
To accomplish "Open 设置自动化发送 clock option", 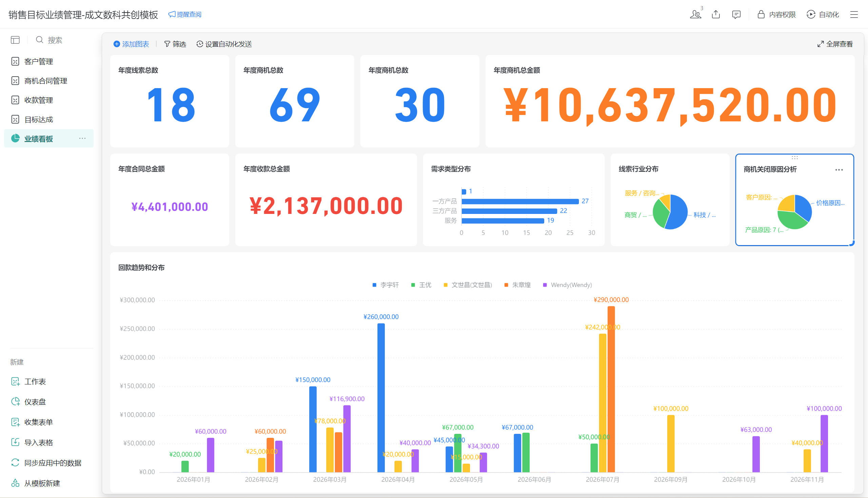I will (x=224, y=44).
